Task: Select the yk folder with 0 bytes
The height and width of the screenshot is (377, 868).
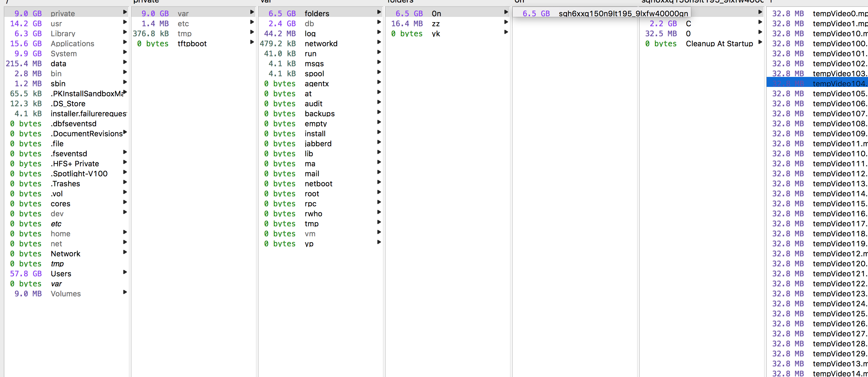Action: (436, 34)
